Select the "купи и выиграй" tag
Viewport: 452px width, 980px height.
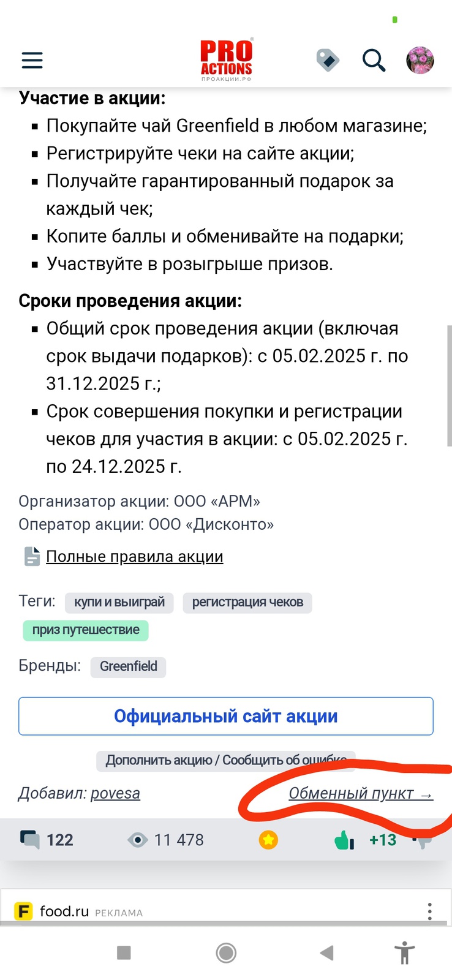coord(119,602)
